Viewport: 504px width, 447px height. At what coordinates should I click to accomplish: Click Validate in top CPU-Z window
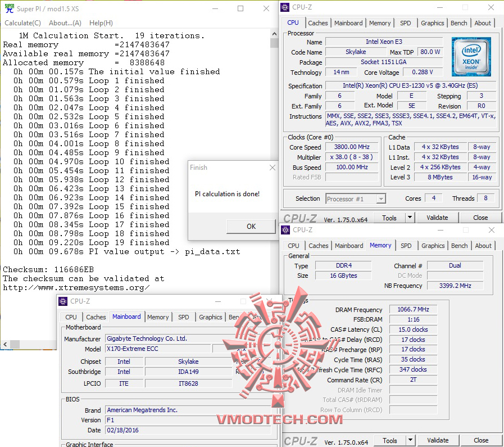coord(437,218)
